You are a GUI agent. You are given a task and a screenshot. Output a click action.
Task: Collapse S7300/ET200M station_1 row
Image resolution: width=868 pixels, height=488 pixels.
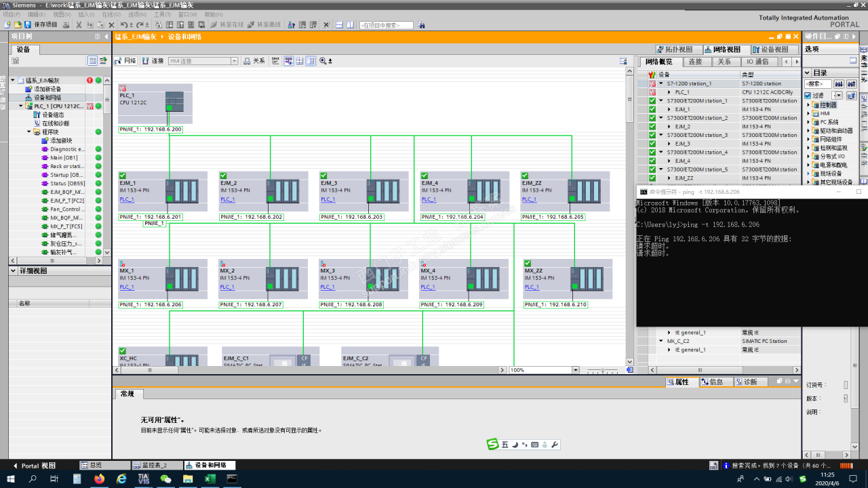point(661,100)
